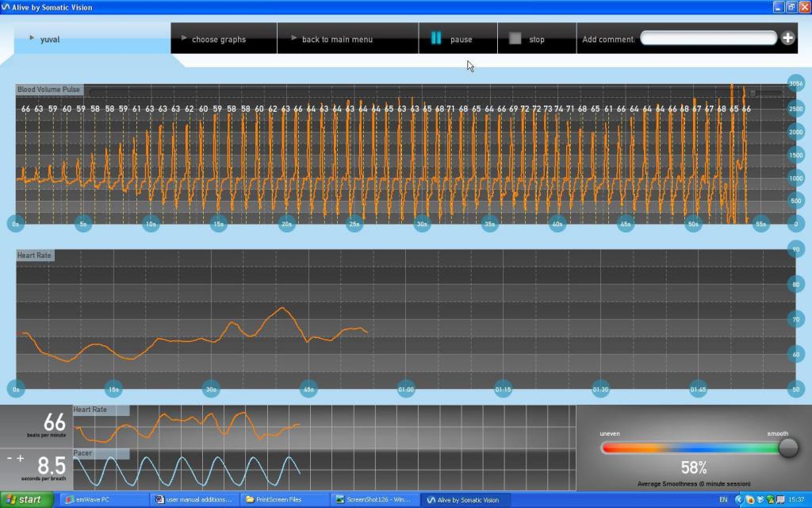
Task: Pause the biofeedback session recording
Action: pos(451,39)
